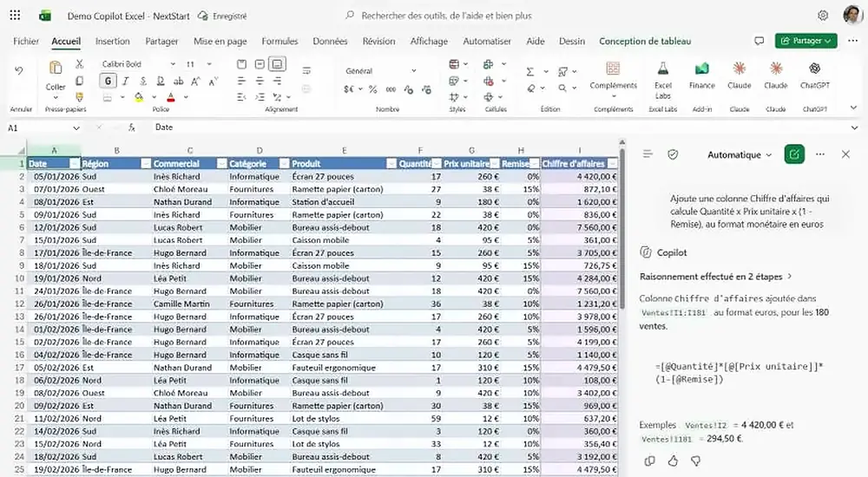Toggle Italic formatting
The image size is (868, 477).
126,82
